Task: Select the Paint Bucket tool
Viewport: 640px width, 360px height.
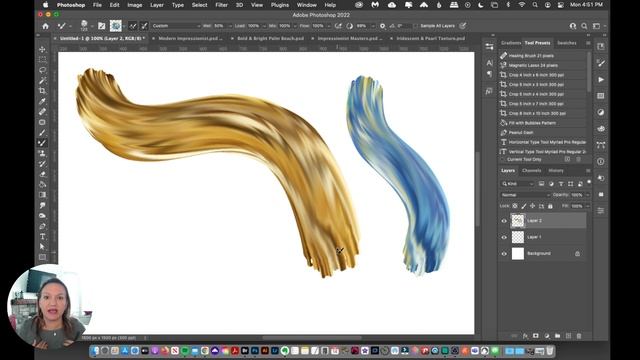Action: coord(42,184)
